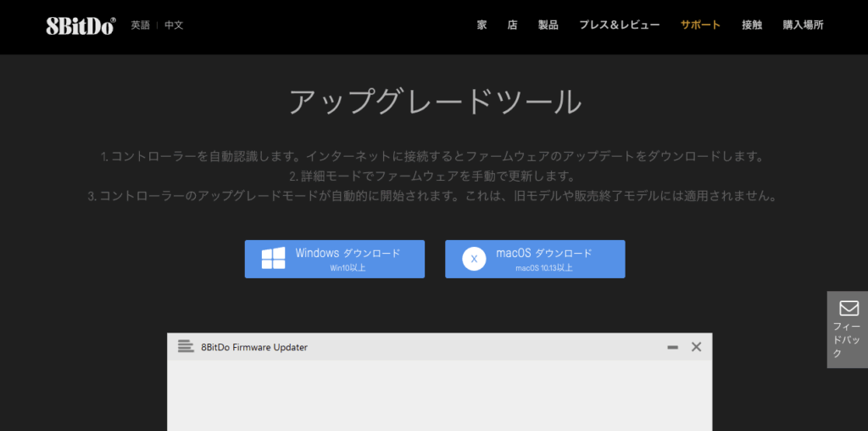Open the フィードバック side tab text
Image resolution: width=868 pixels, height=431 pixels.
coord(848,339)
